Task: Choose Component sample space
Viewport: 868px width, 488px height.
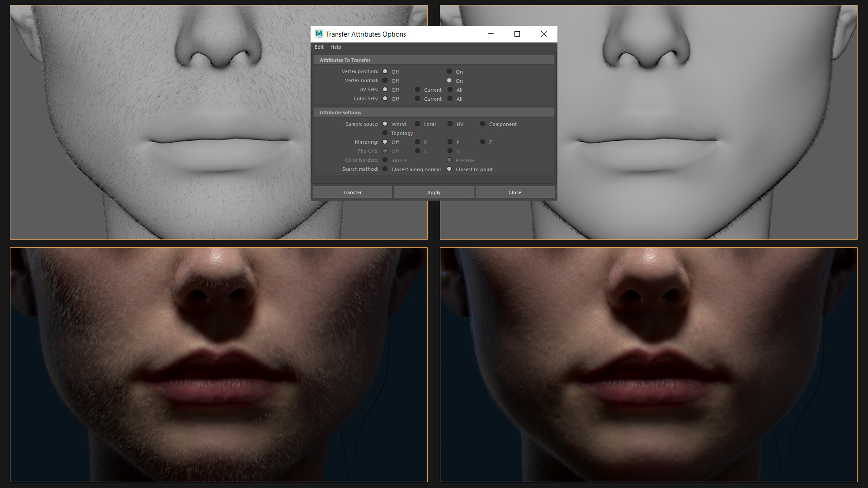Action: click(483, 124)
